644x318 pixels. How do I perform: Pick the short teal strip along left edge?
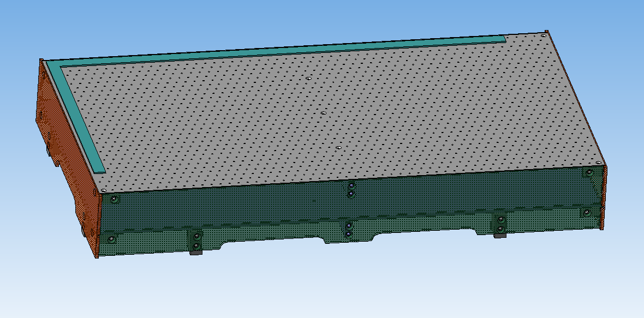77,117
